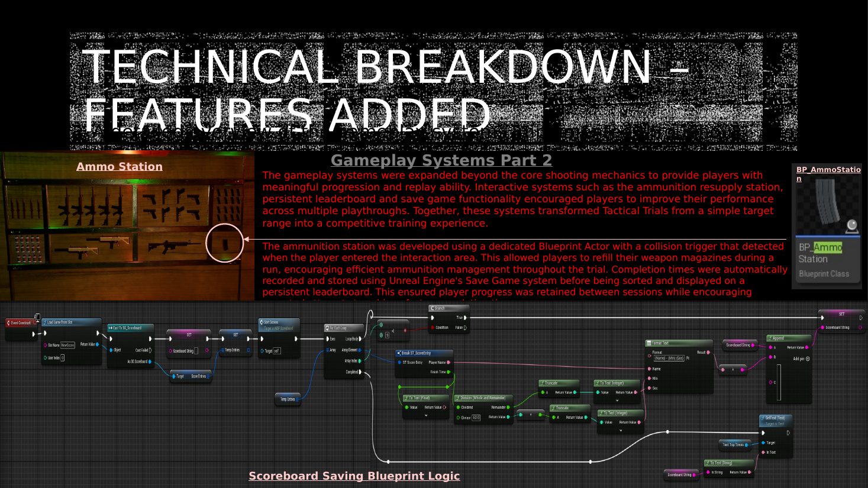This screenshot has height=488, width=868.
Task: Click the Cast To SG_Scoreboard node header
Action: click(131, 328)
